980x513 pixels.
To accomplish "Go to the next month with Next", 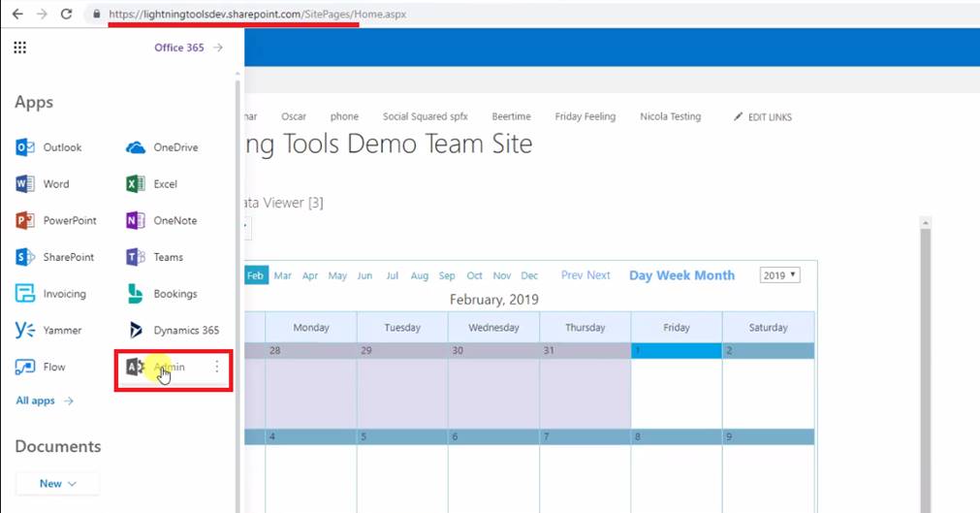I will point(598,275).
